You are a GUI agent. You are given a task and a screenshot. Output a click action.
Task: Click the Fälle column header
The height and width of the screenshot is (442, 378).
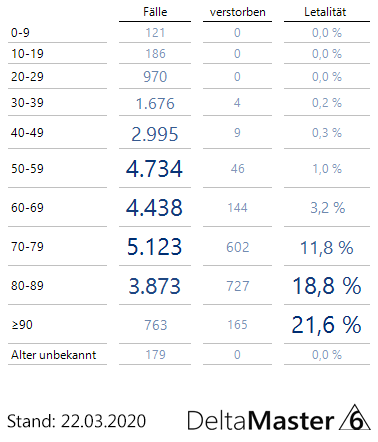pyautogui.click(x=155, y=12)
